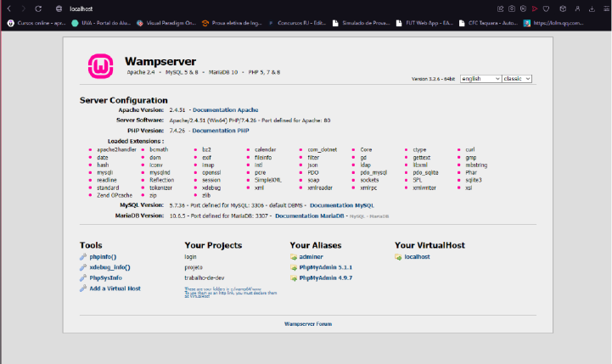Click the Wampserver title heading

coord(160,61)
